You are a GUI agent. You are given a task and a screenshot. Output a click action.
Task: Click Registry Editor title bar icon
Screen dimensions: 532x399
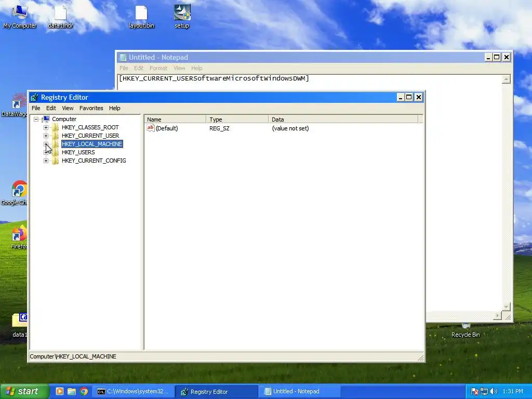(34, 97)
